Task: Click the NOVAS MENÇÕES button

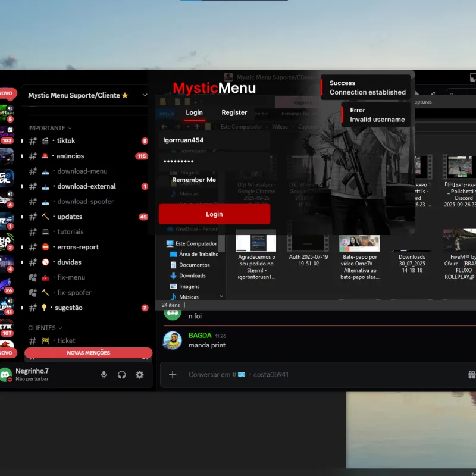Action: (88, 353)
